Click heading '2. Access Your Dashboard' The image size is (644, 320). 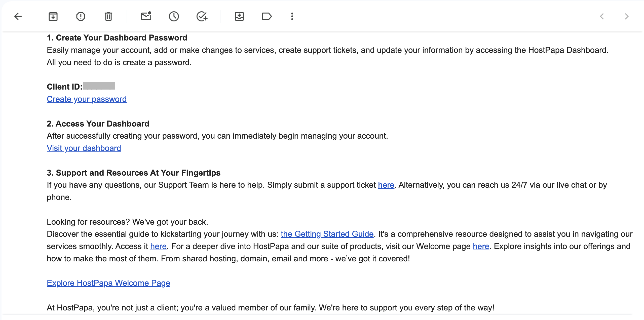[x=98, y=124]
